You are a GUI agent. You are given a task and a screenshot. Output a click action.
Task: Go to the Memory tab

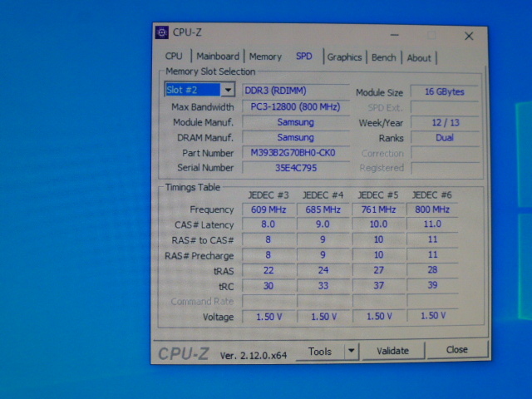click(x=265, y=57)
